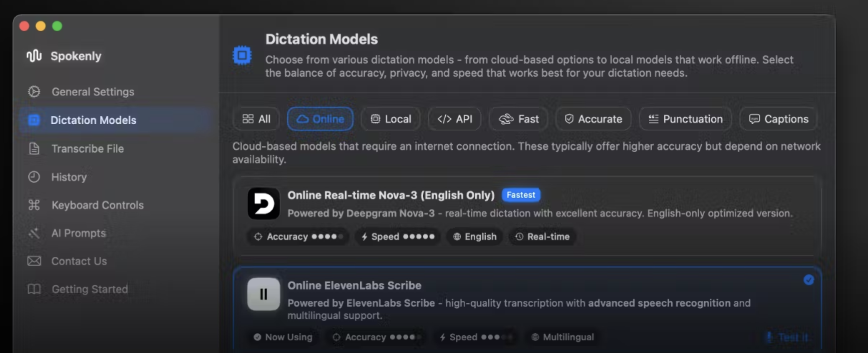The height and width of the screenshot is (353, 868).
Task: Filter by Punctuation models
Action: click(x=685, y=119)
